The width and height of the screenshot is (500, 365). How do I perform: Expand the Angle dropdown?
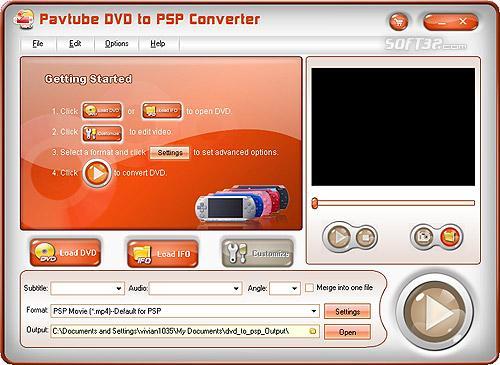[x=294, y=289]
